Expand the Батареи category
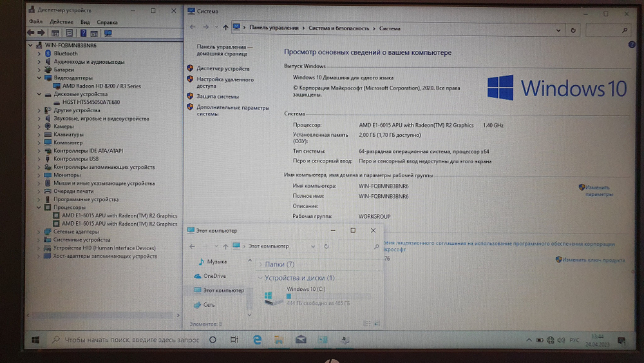The width and height of the screenshot is (644, 363). pyautogui.click(x=39, y=70)
